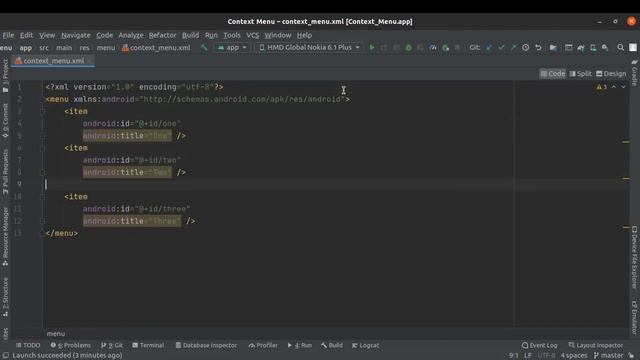The image size is (640, 360).
Task: Open the SDK Manager icon
Action: (605, 48)
